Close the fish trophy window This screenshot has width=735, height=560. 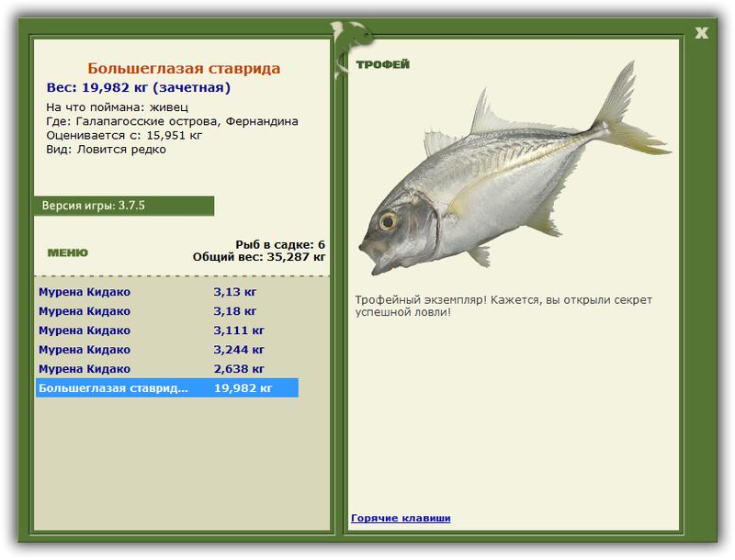(x=701, y=33)
